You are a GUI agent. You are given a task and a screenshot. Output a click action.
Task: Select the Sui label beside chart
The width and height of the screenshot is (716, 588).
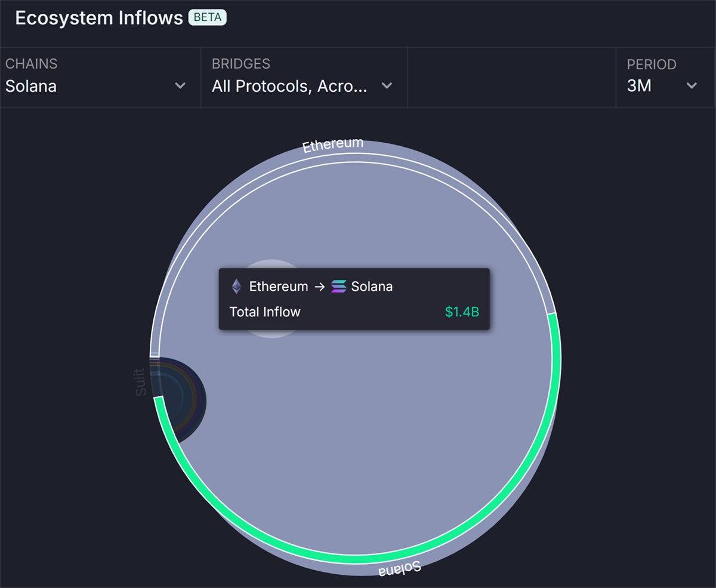coord(141,382)
